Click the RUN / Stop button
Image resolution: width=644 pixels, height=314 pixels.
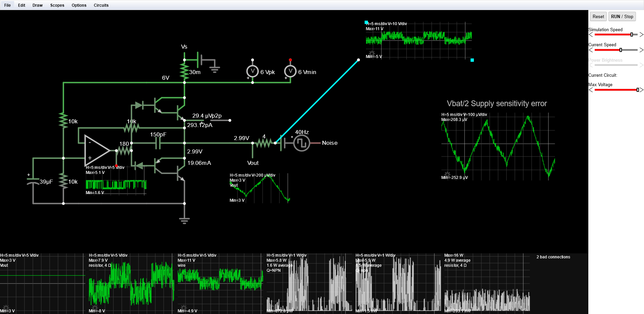[622, 16]
